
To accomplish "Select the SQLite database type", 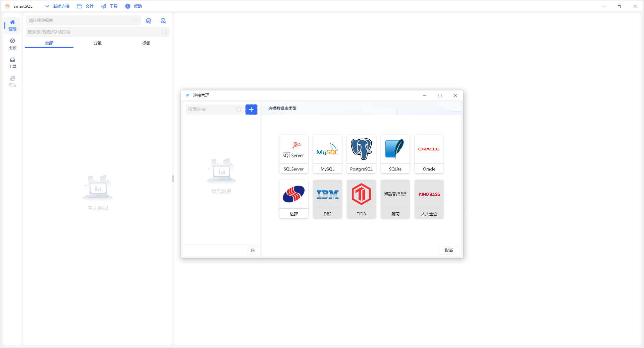I will [x=395, y=154].
